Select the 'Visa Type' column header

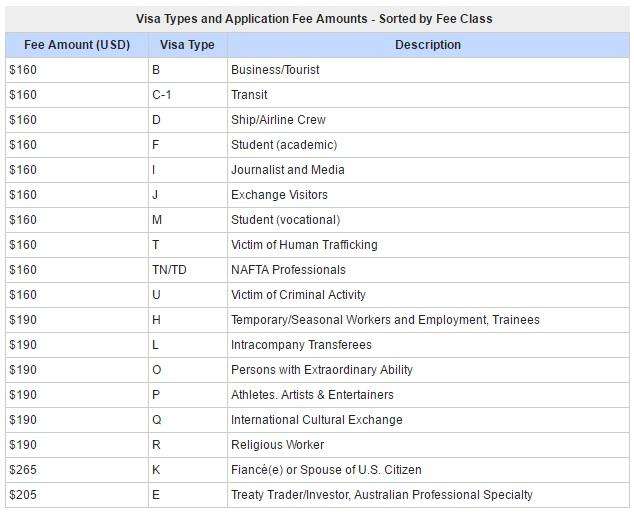188,45
